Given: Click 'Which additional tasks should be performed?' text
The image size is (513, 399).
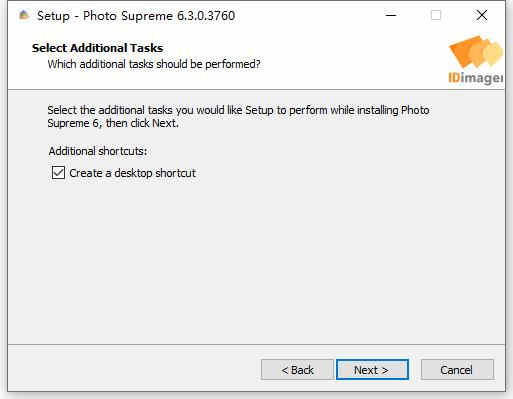Looking at the screenshot, I should click(154, 64).
